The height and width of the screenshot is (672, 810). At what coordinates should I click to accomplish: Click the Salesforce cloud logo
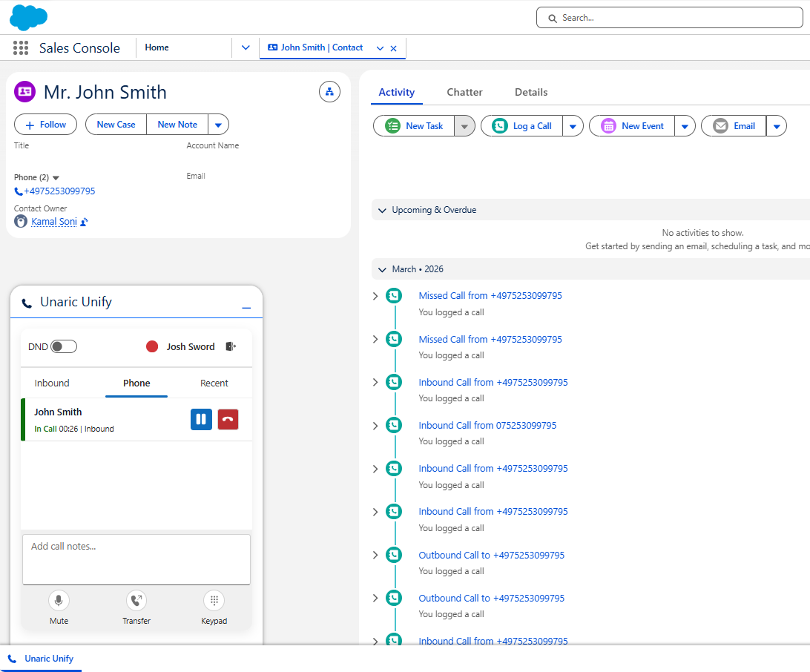point(28,18)
